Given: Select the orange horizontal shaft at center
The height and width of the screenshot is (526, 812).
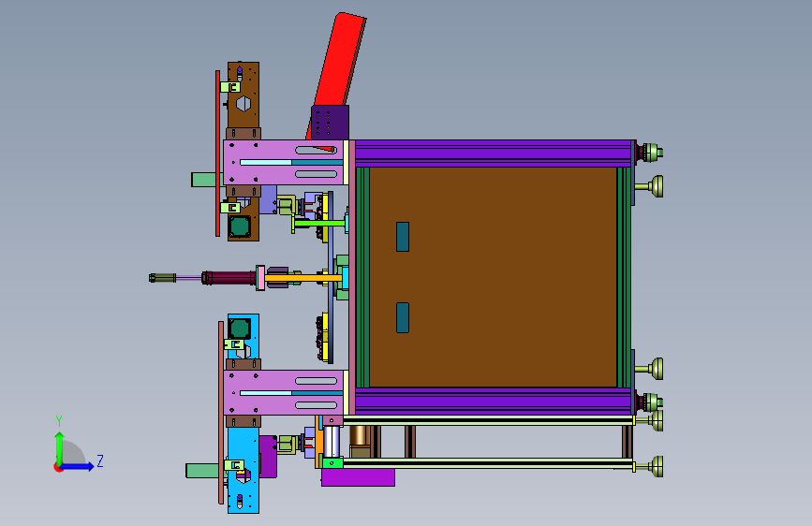Looking at the screenshot, I should [x=303, y=279].
